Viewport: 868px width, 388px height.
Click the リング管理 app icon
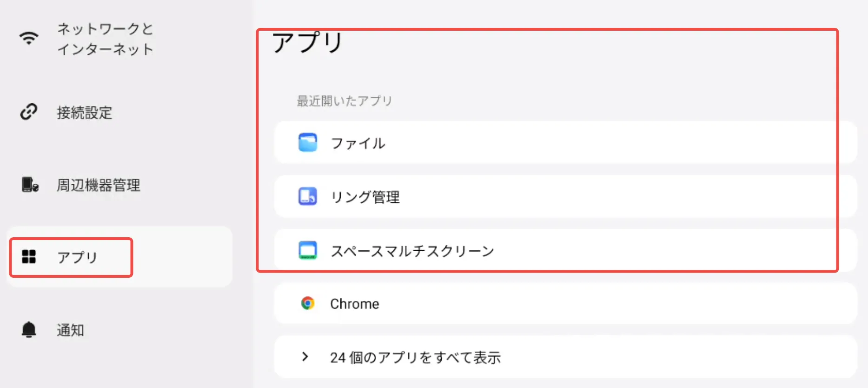(307, 196)
